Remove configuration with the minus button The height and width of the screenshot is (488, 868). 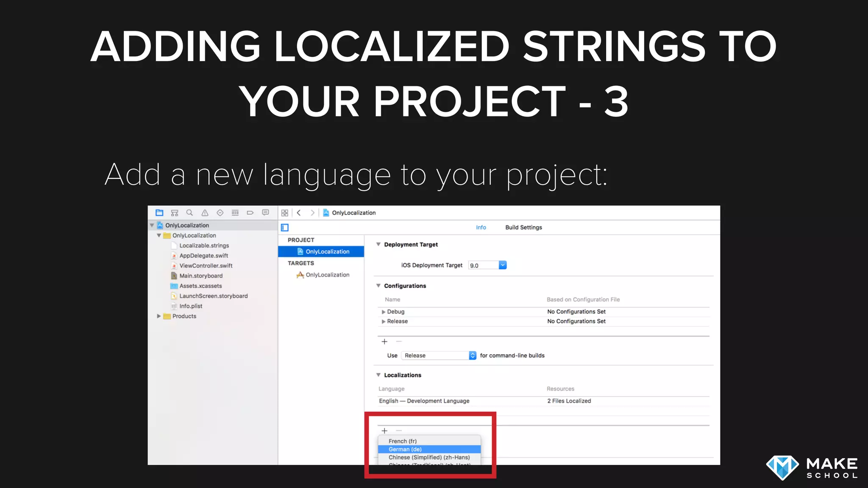[399, 341]
